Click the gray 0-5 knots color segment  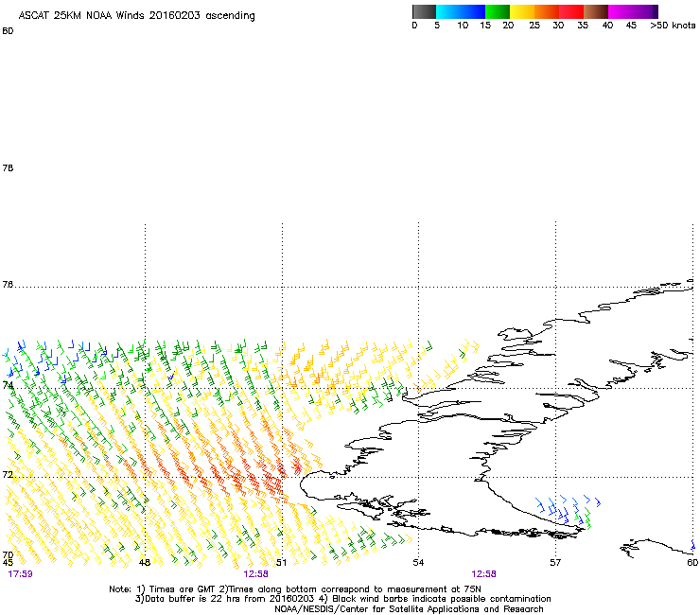click(424, 11)
